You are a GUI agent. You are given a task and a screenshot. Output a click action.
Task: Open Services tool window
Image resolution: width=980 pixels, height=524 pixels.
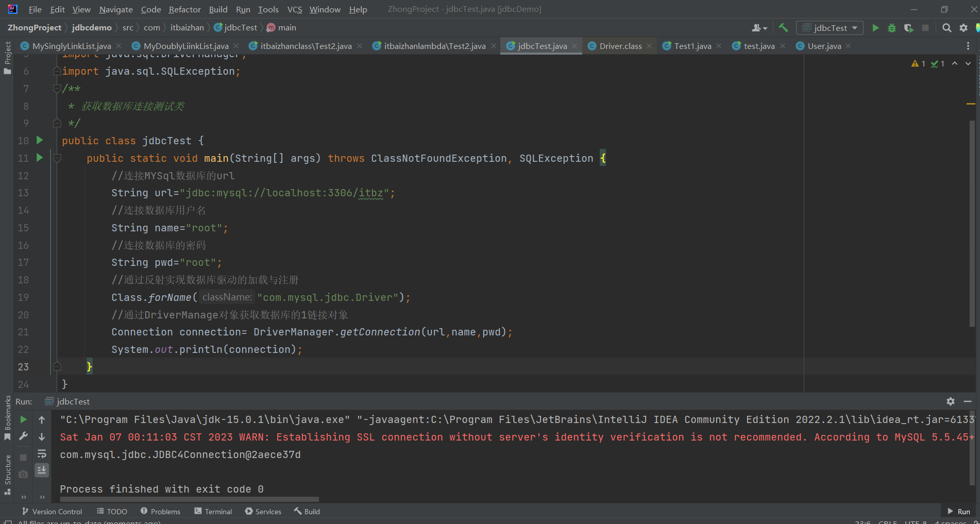pyautogui.click(x=263, y=512)
